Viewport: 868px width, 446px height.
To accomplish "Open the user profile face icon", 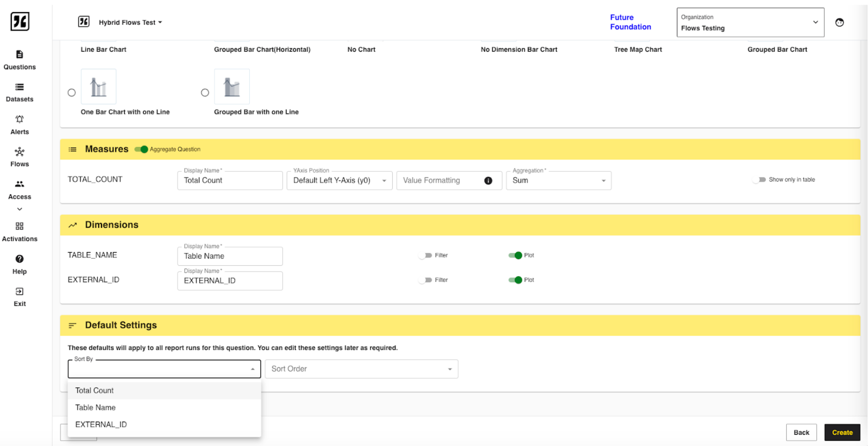I will (x=839, y=22).
